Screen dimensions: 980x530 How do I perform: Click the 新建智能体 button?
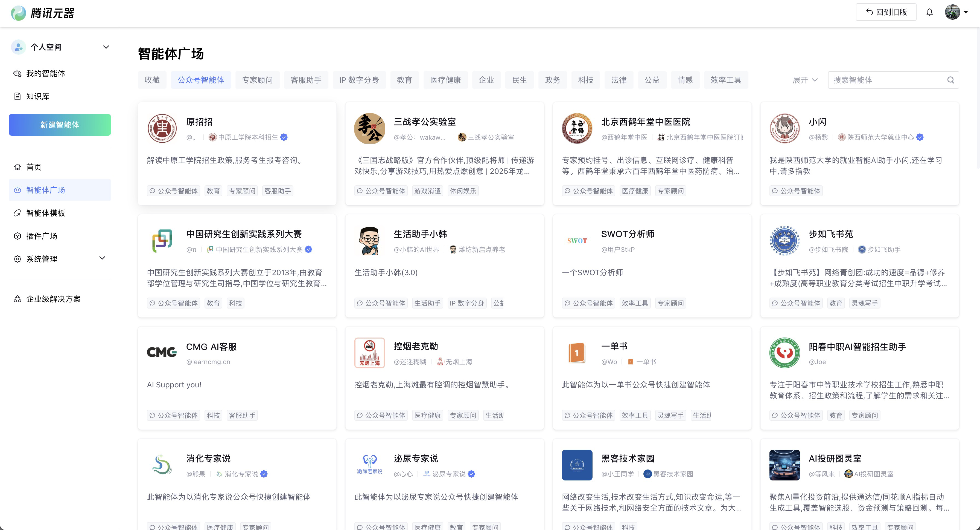pyautogui.click(x=60, y=125)
